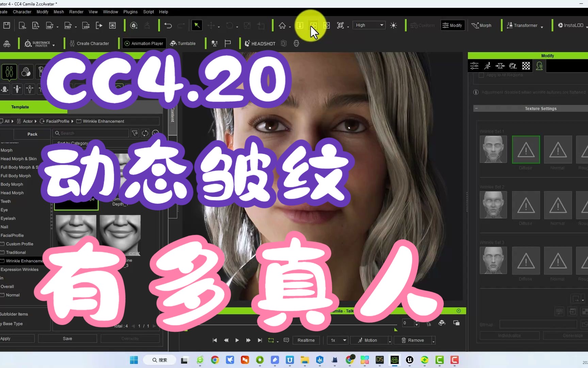Click the Play button in timeline
Viewport: 588px width, 368px height.
click(237, 340)
